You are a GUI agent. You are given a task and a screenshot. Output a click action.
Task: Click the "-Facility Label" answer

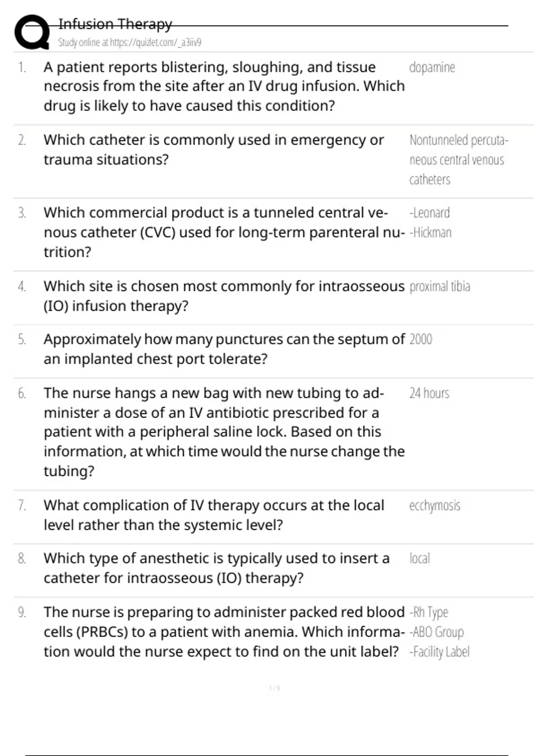[x=440, y=652]
